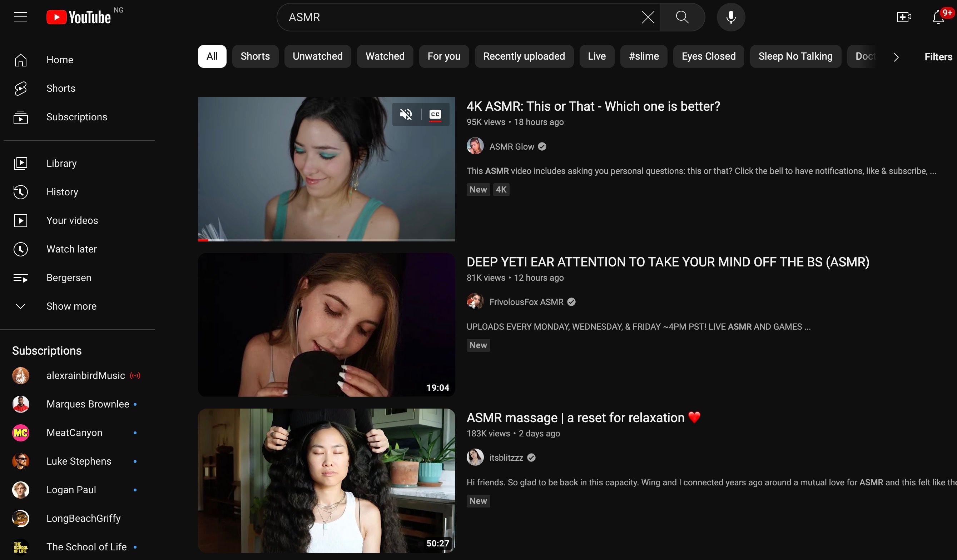
Task: Run the search with the magnifier icon
Action: point(683,17)
